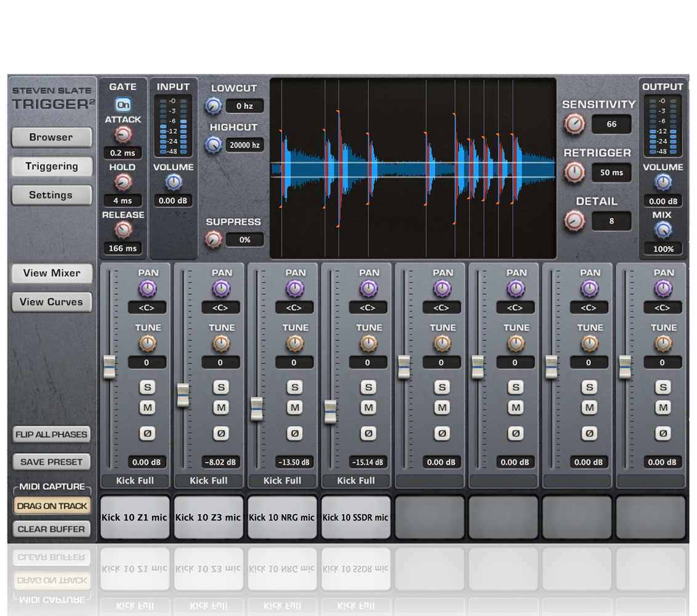This screenshot has height=616, width=697.
Task: Switch to View Mixer
Action: [x=52, y=273]
